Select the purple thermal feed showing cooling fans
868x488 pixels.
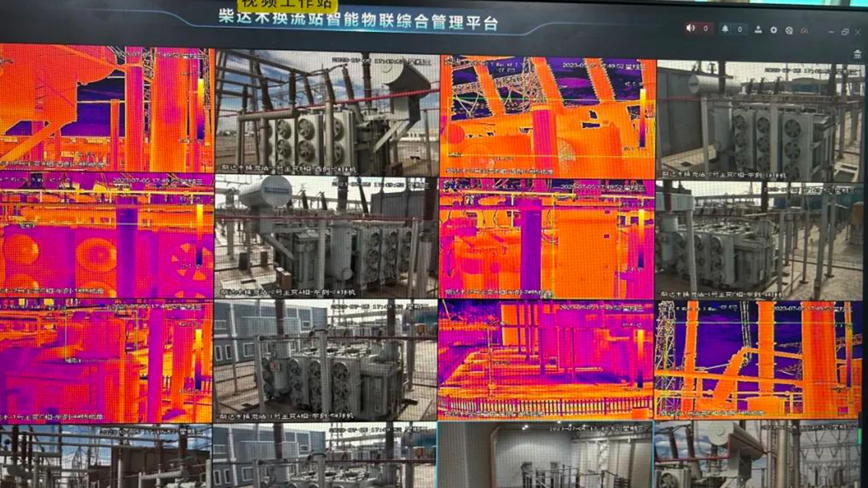click(106, 236)
